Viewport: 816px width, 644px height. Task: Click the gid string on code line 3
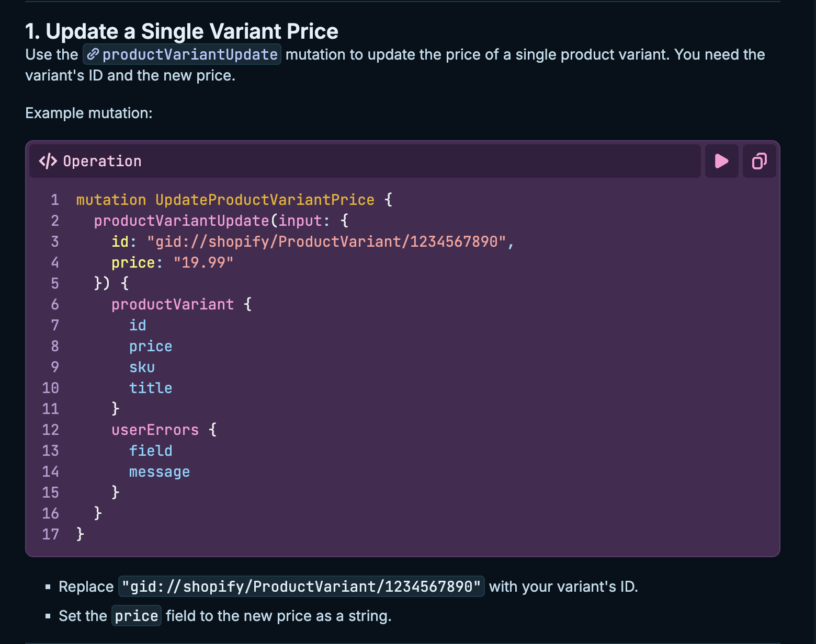click(x=327, y=241)
